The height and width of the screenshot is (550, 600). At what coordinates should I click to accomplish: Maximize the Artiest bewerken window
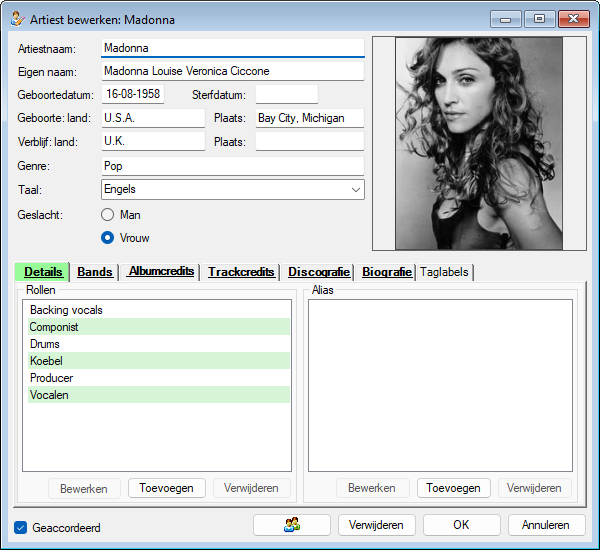540,19
